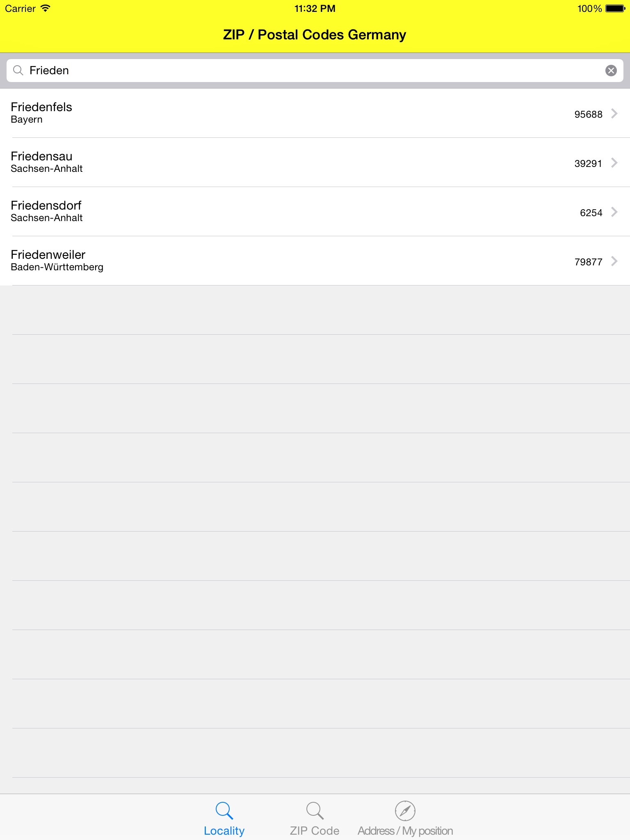Select the Locality tab label
Viewport: 630px width, 840px height.
click(x=224, y=831)
